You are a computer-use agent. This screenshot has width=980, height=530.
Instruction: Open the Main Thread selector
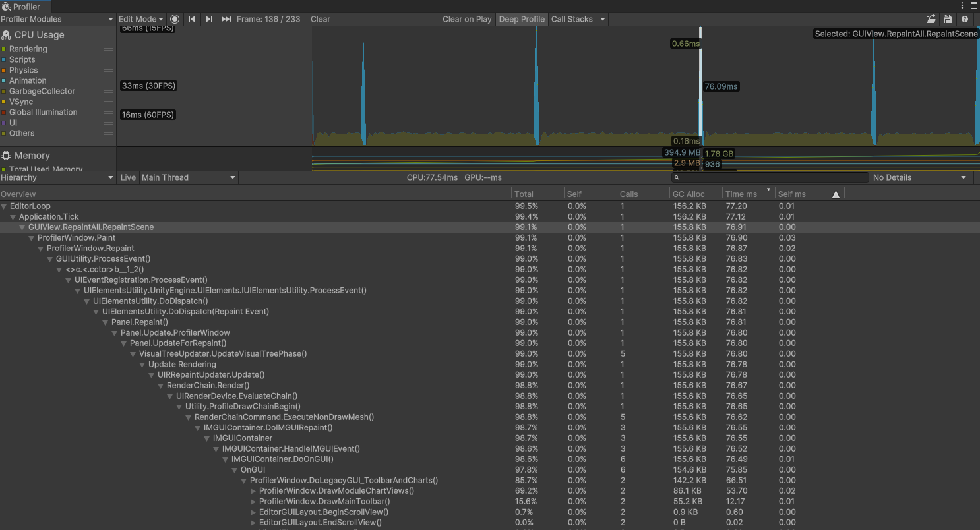(189, 177)
